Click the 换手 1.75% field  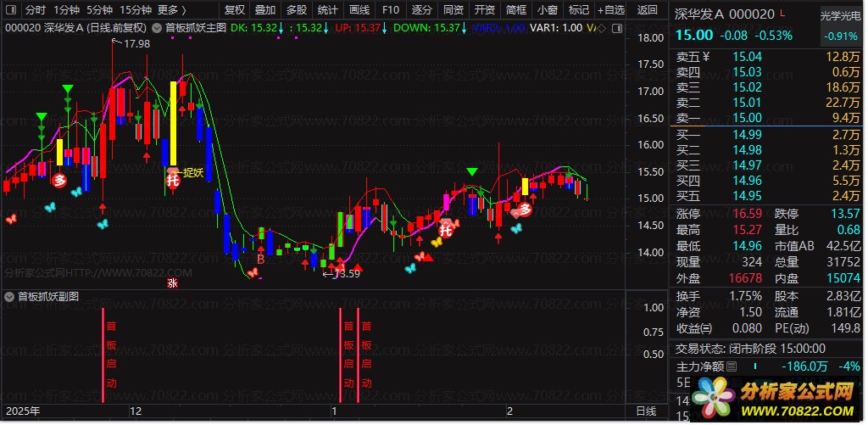[719, 296]
